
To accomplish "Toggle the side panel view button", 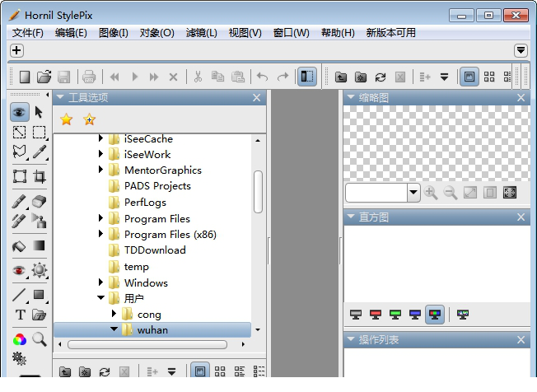I will pyautogui.click(x=307, y=77).
